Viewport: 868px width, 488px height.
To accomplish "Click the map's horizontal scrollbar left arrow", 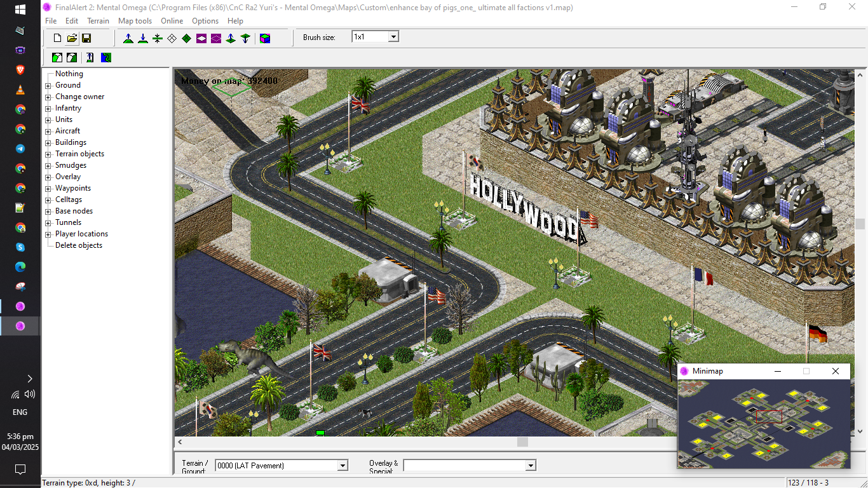I will point(180,442).
